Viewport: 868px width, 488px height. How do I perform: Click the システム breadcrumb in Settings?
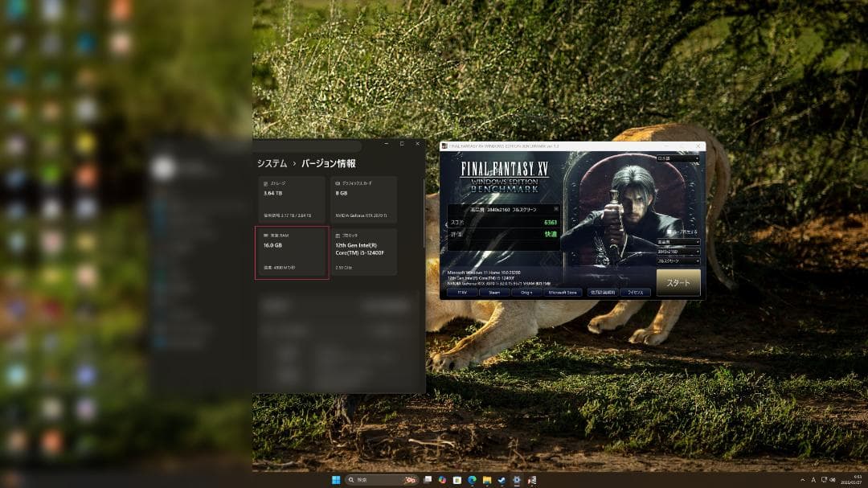272,163
